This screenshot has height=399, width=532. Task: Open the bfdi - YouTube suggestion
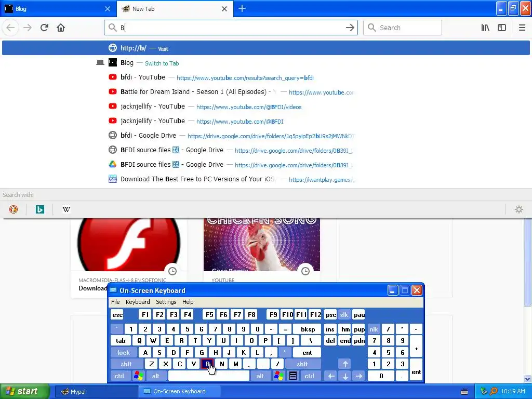pyautogui.click(x=265, y=77)
